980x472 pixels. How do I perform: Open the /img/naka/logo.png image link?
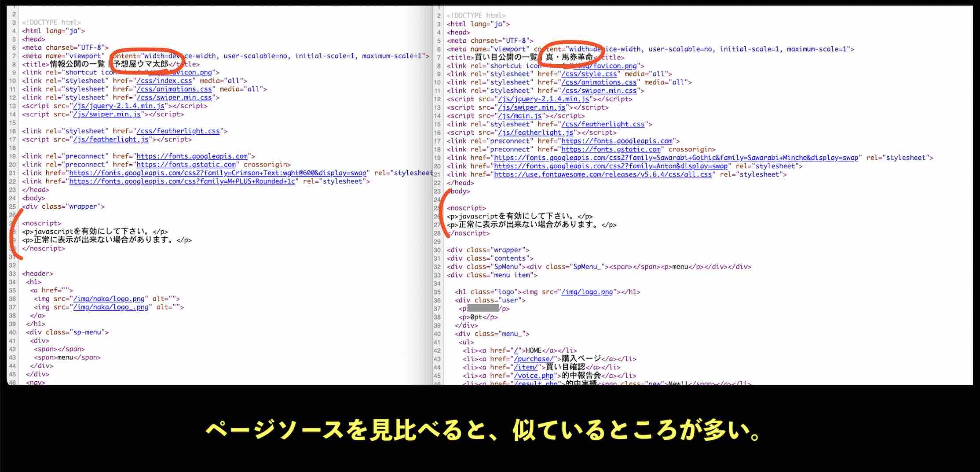109,299
